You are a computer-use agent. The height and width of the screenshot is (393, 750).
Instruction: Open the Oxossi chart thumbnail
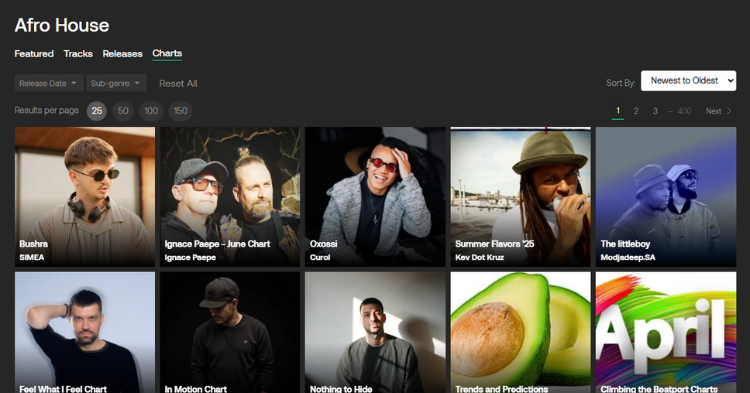tap(375, 196)
